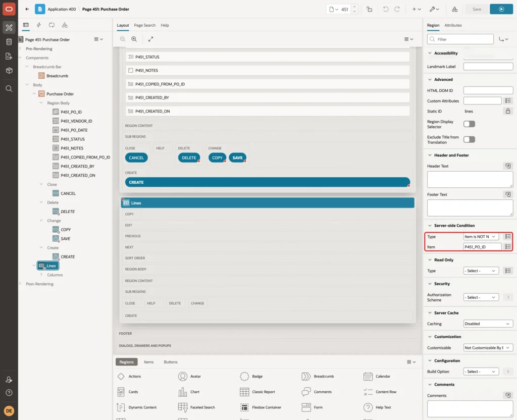Viewport: 517px width, 420px height.
Task: Expand the Columns node in tree
Action: click(41, 275)
